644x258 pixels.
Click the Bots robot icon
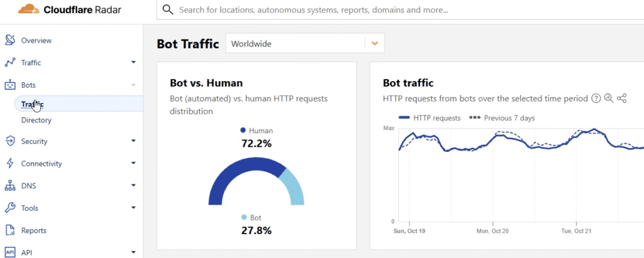click(x=10, y=85)
